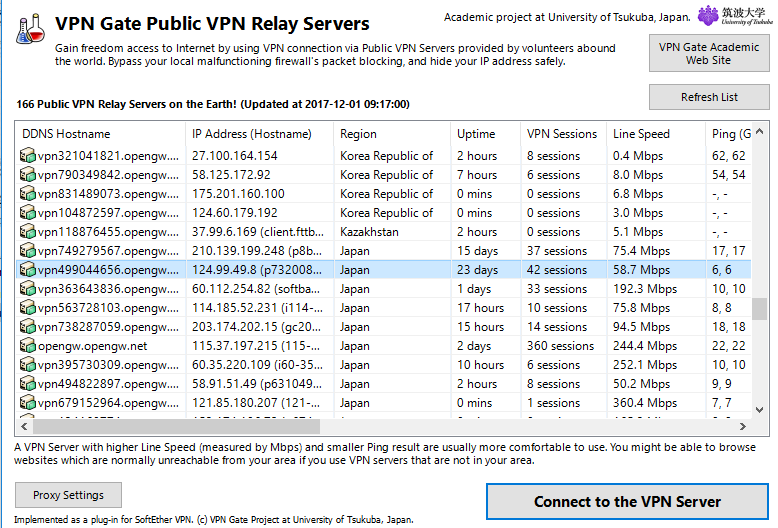Image resolution: width=778 pixels, height=528 pixels.
Task: Click the 360 sessions cell
Action: (x=560, y=346)
